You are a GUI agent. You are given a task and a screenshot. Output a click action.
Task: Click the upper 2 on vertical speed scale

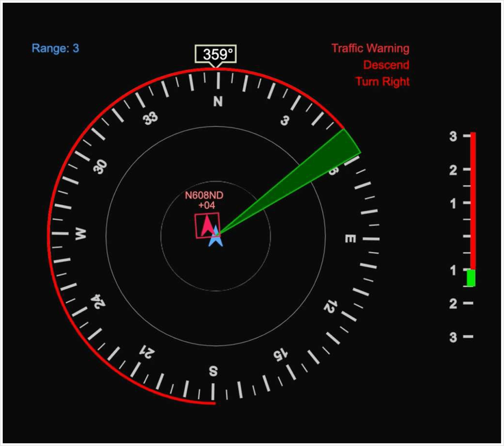point(453,170)
